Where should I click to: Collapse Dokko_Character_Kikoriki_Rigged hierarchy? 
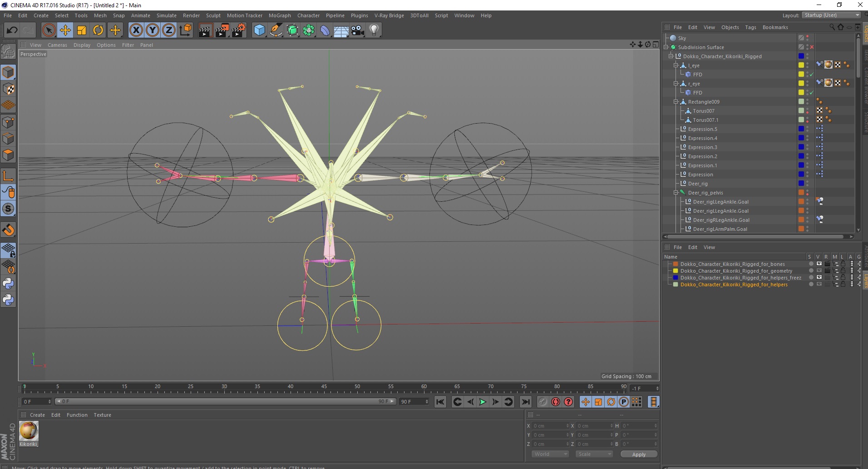(x=671, y=56)
